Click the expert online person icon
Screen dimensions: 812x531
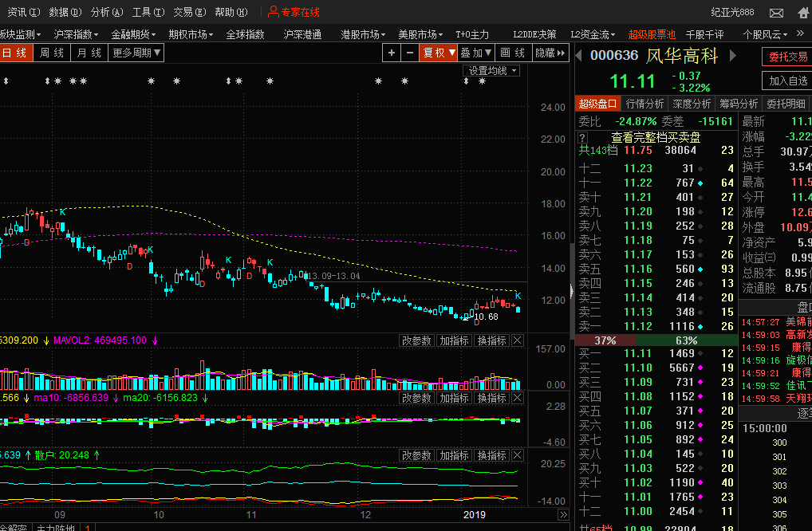[x=273, y=12]
